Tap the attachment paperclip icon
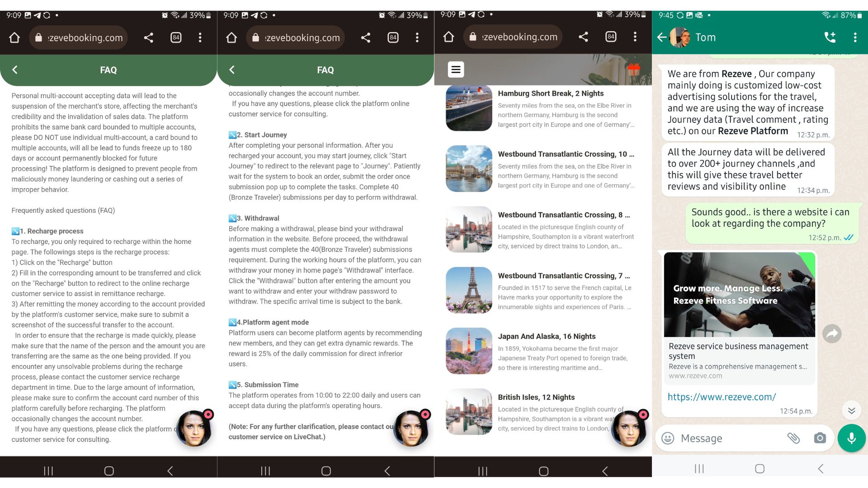This screenshot has height=488, width=868. [793, 438]
